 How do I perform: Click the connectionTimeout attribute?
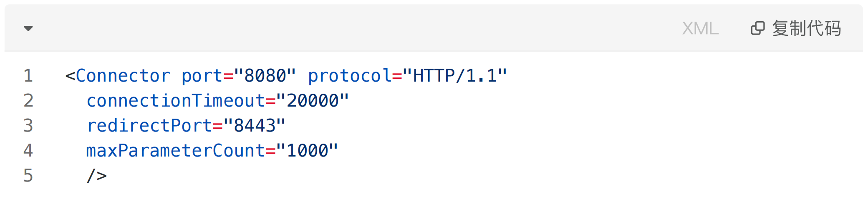176,101
